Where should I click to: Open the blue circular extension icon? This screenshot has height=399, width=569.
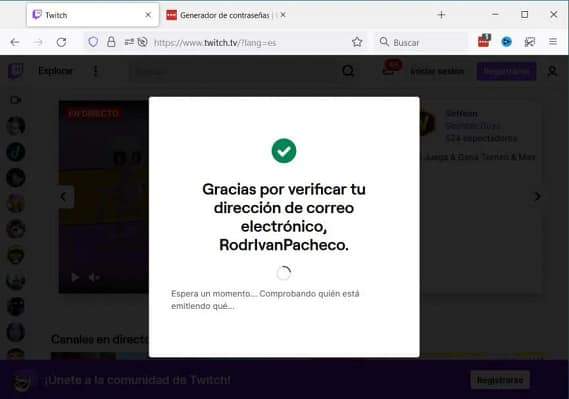click(x=507, y=42)
